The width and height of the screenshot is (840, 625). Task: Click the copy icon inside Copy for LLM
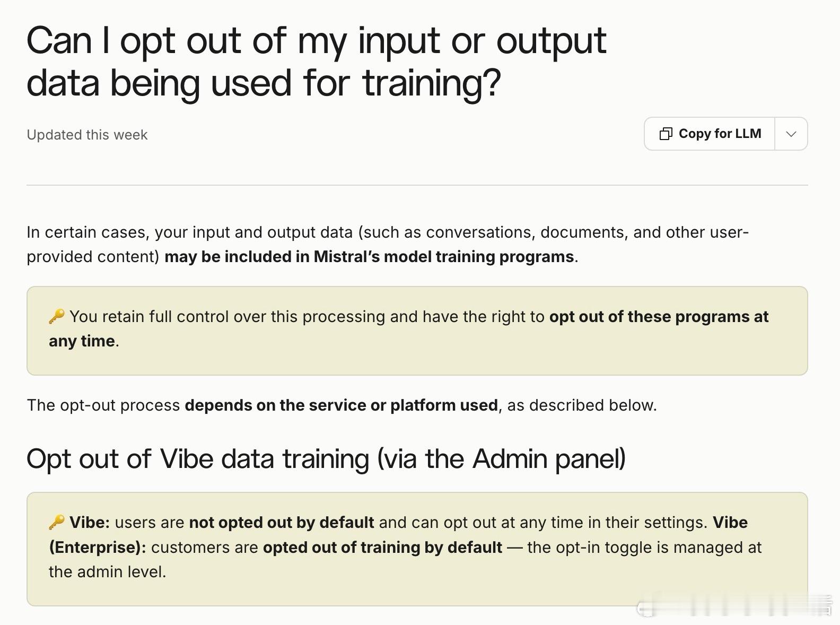[666, 134]
